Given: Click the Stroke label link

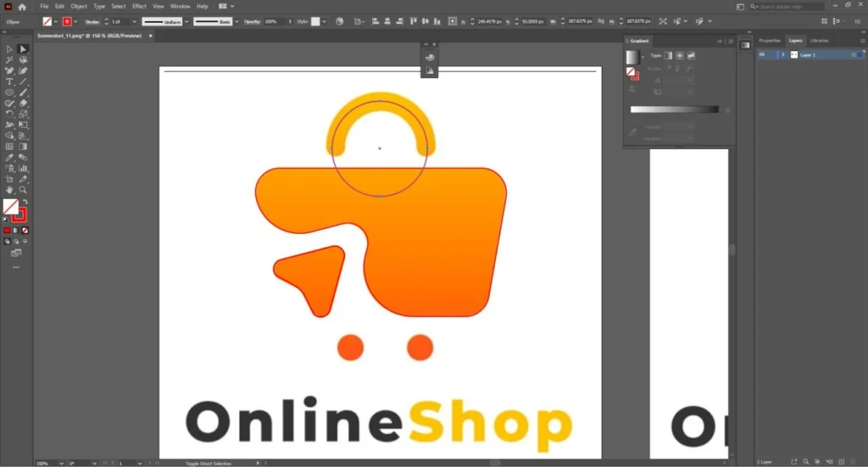Looking at the screenshot, I should point(92,21).
